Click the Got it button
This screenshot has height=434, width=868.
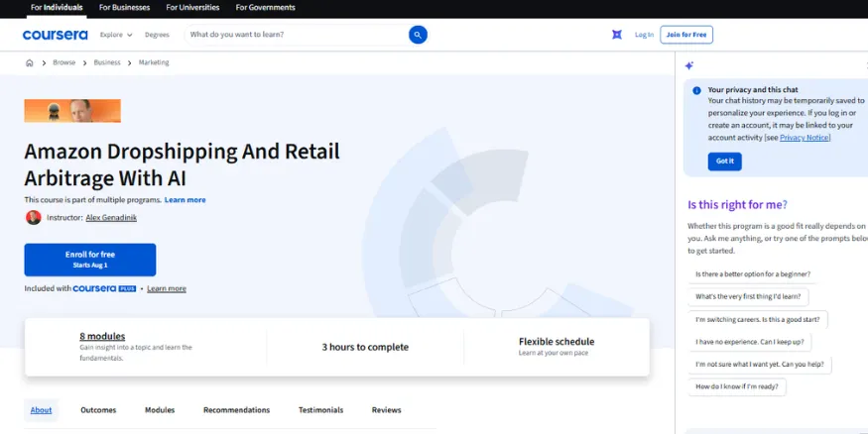pyautogui.click(x=724, y=162)
